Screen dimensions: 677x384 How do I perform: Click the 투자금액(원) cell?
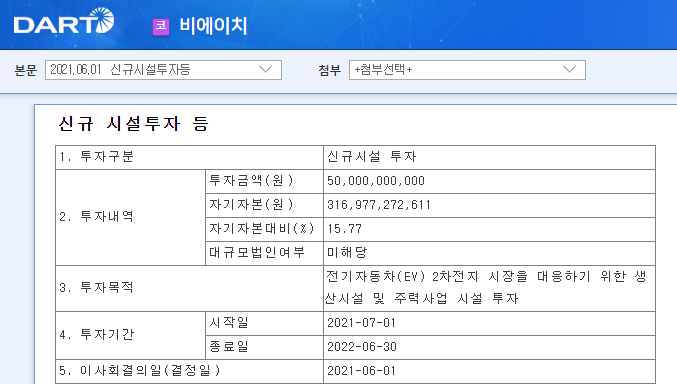pyautogui.click(x=264, y=181)
